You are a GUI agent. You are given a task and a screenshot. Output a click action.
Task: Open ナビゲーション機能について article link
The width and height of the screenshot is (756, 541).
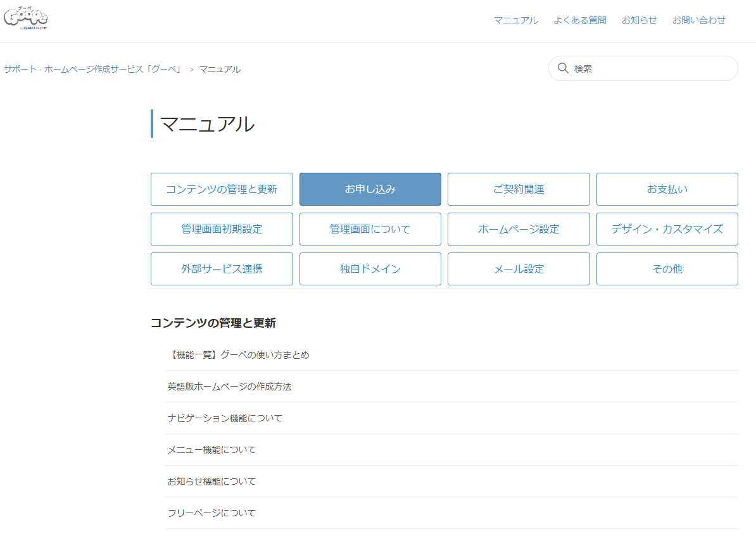tap(225, 418)
